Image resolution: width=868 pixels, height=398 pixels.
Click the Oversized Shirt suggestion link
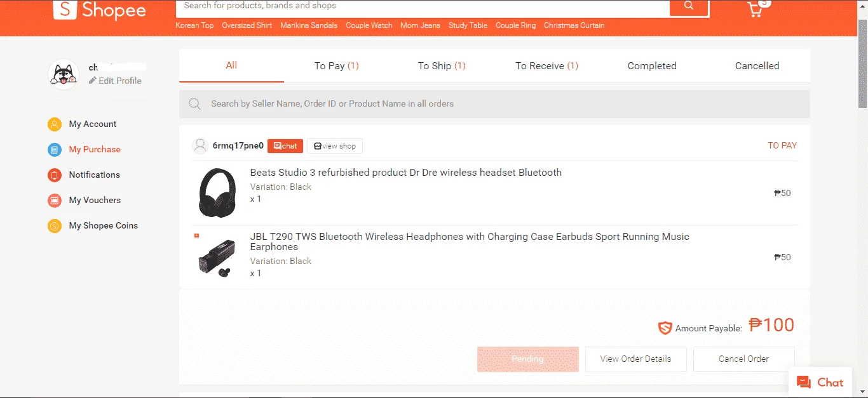click(247, 25)
